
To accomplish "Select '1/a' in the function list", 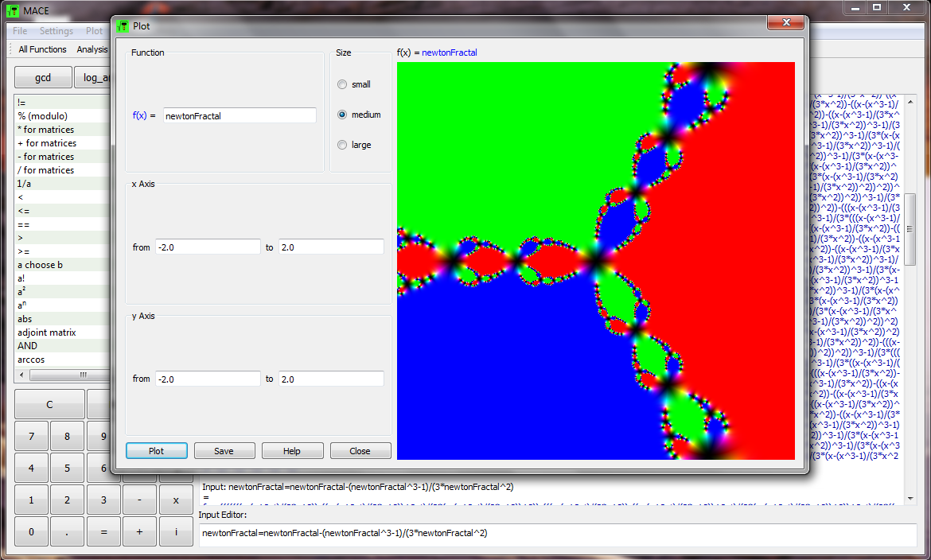I will tap(62, 184).
